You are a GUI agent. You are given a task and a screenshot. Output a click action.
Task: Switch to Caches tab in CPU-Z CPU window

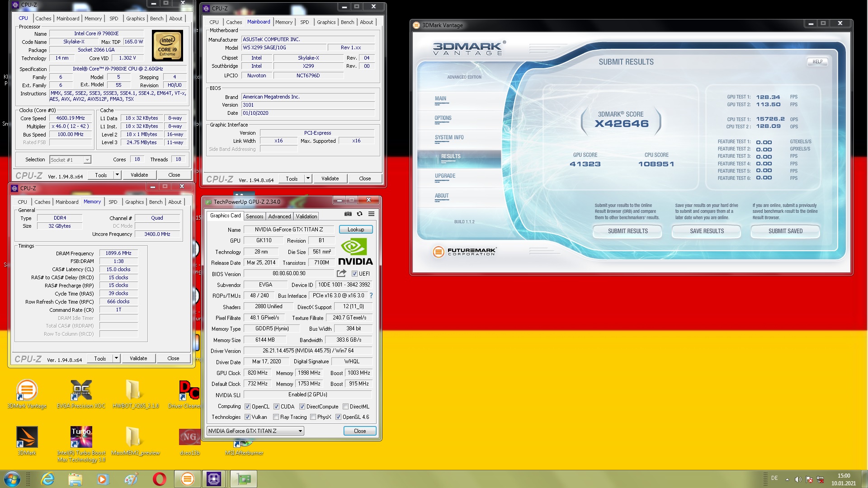click(x=43, y=19)
